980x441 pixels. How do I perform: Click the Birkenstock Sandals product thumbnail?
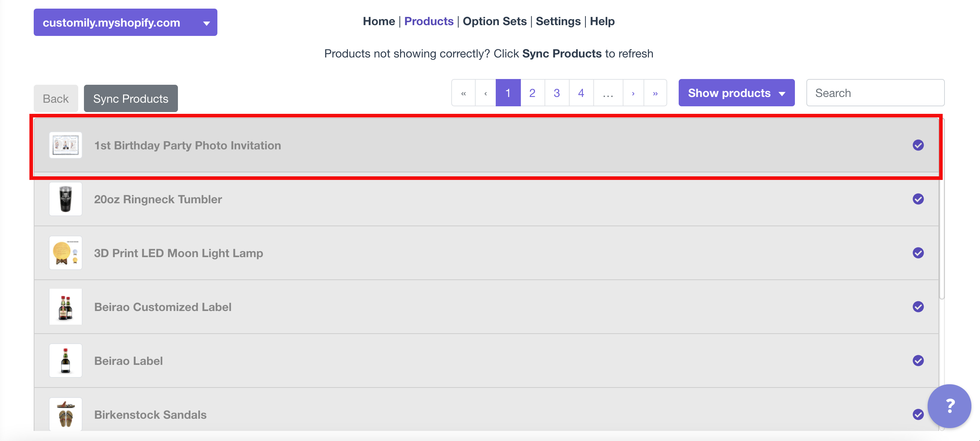pyautogui.click(x=65, y=414)
